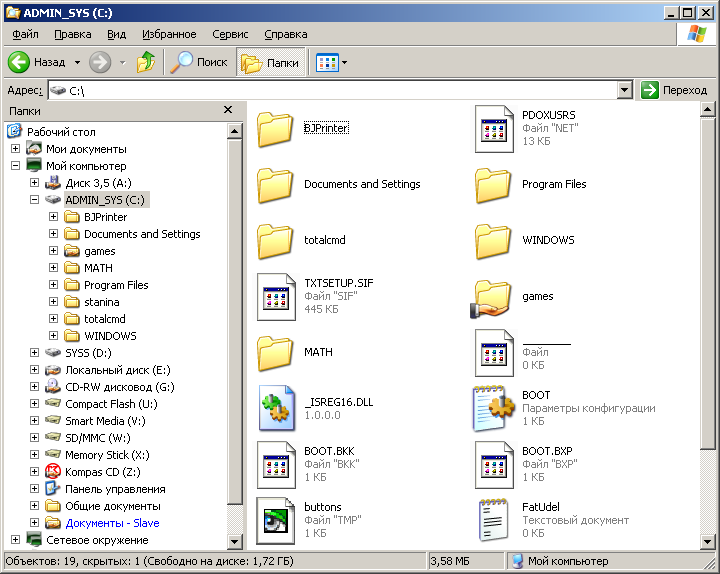Click Документы - Slave link in tree
This screenshot has width=720, height=574.
point(112,523)
